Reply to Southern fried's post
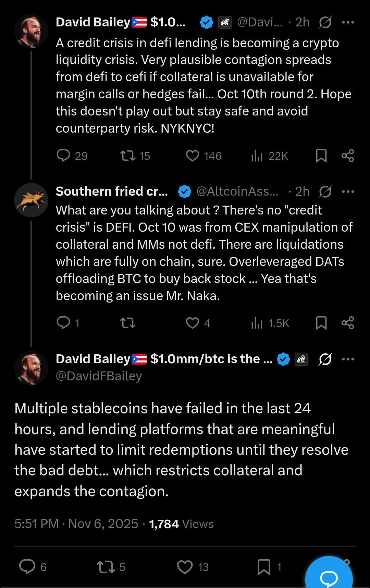Image resolution: width=370 pixels, height=588 pixels. 63,323
